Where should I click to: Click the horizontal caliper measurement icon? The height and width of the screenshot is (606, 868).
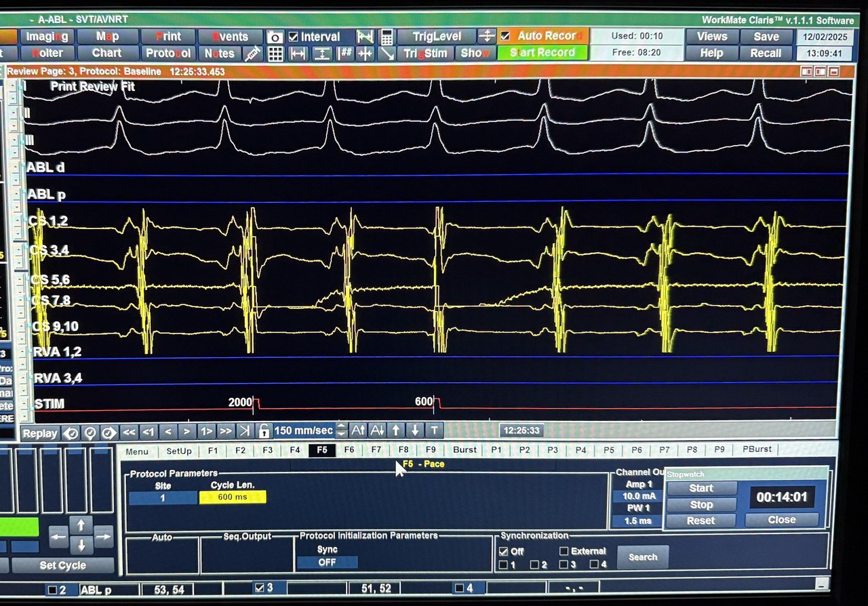click(298, 54)
